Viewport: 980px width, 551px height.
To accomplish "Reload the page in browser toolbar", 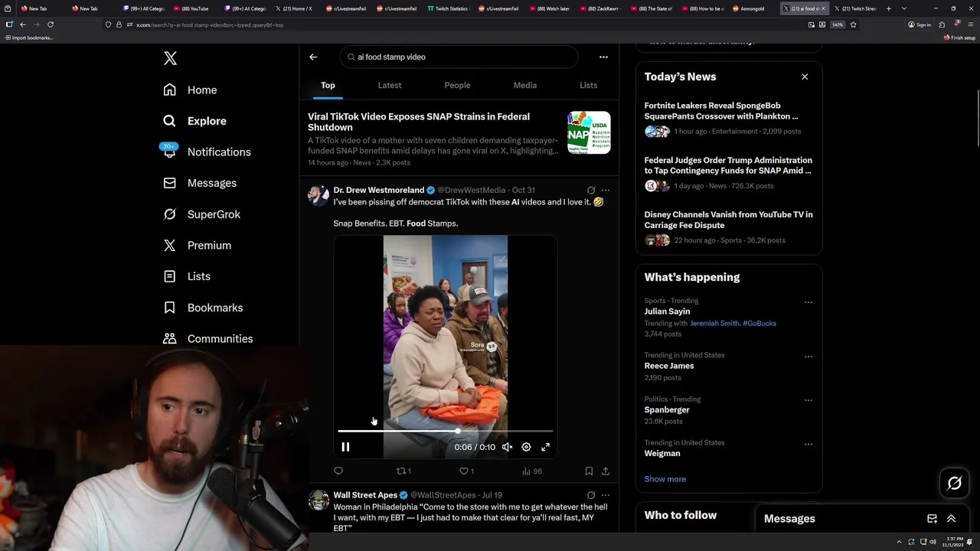I will [51, 24].
